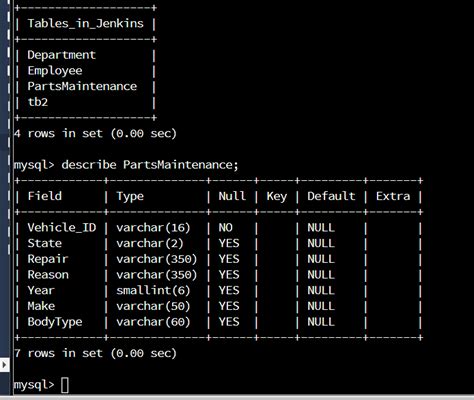Viewport: 474px width, 400px height.
Task: Click 'varchar(2)' type value
Action: [x=150, y=244]
